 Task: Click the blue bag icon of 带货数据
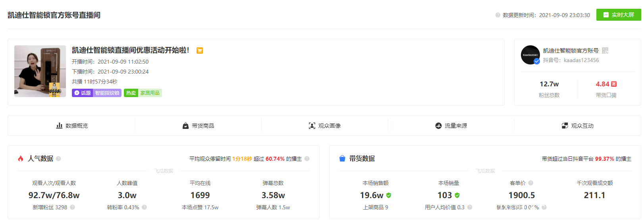342,158
